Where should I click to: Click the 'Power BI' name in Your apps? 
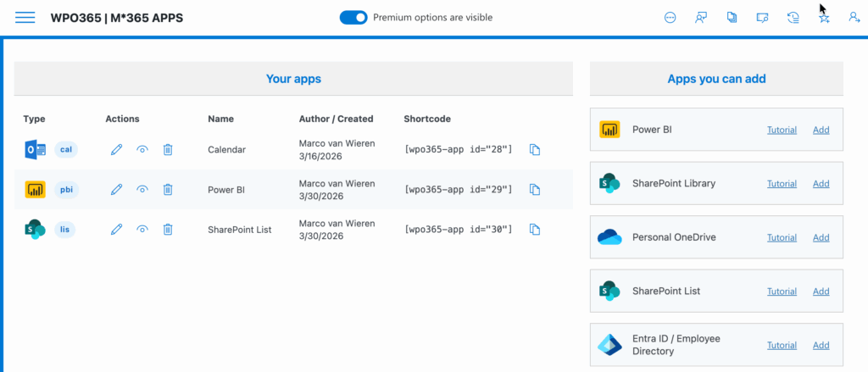tap(226, 189)
